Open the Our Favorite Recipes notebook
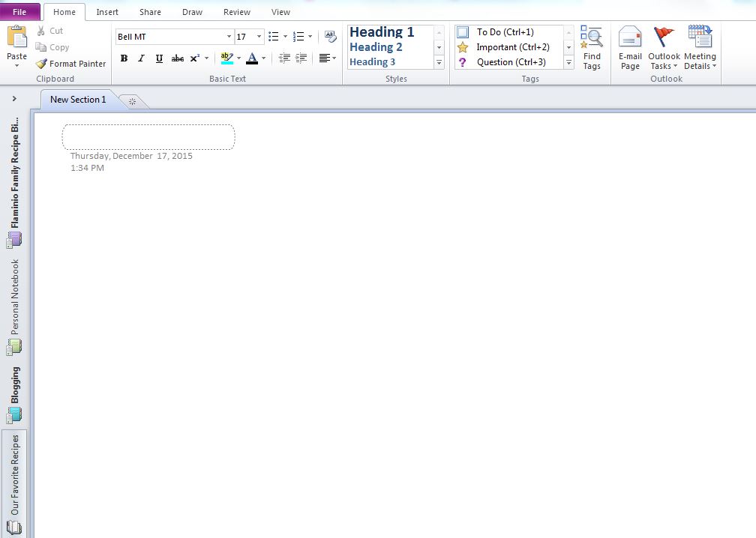 tap(15, 484)
